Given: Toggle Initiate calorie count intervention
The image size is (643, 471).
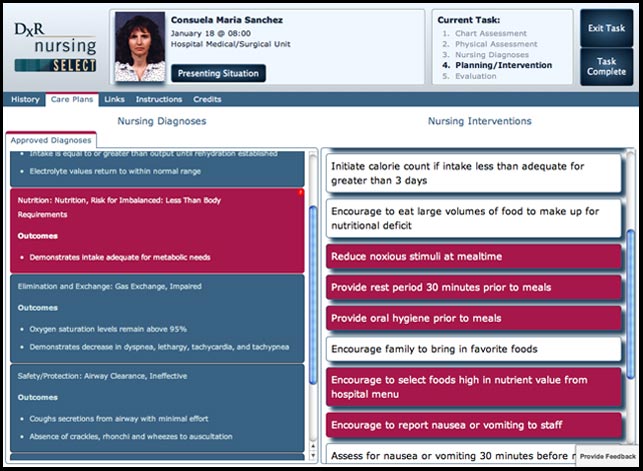Looking at the screenshot, I should click(x=474, y=173).
